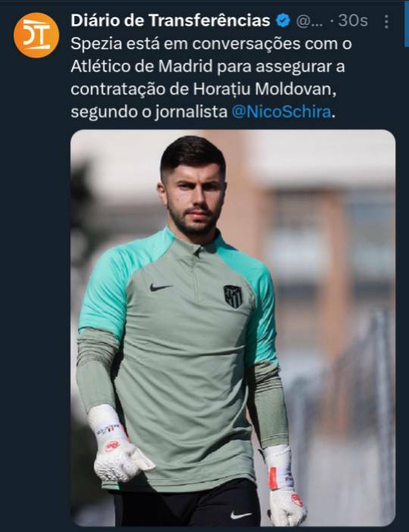409x532 pixels.
Task: Click the truncated @ handle
Action: 310,21
